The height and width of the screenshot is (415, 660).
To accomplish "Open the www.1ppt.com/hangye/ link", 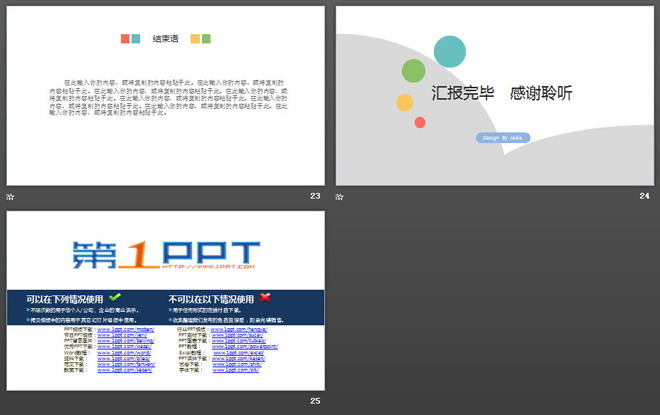I will pos(239,330).
